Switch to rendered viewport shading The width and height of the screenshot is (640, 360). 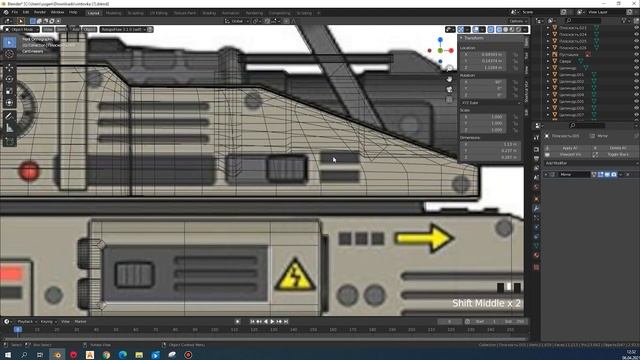pos(519,29)
